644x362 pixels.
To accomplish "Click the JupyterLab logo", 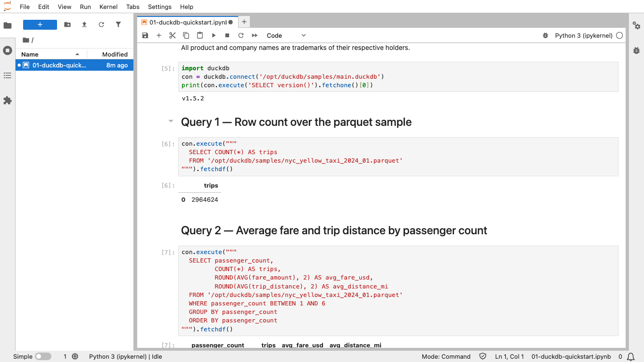I will coord(8,7).
